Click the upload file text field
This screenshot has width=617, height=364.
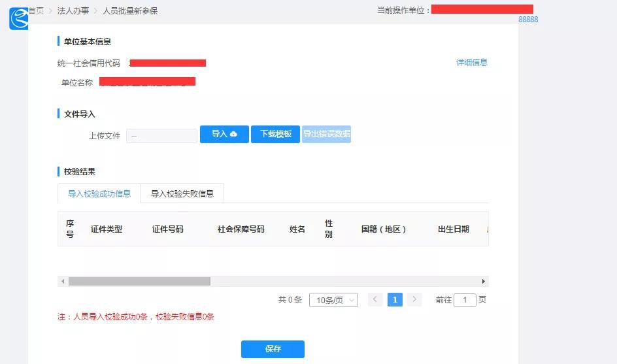tap(161, 136)
